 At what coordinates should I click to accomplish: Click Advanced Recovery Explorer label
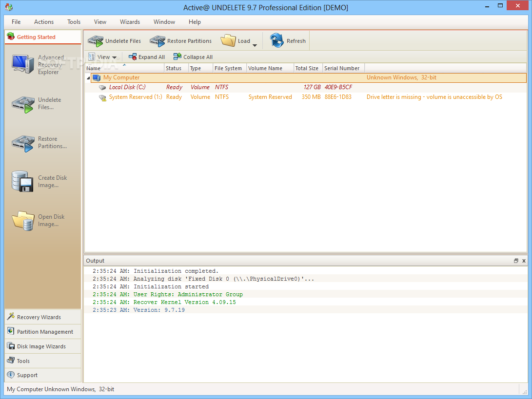point(51,65)
